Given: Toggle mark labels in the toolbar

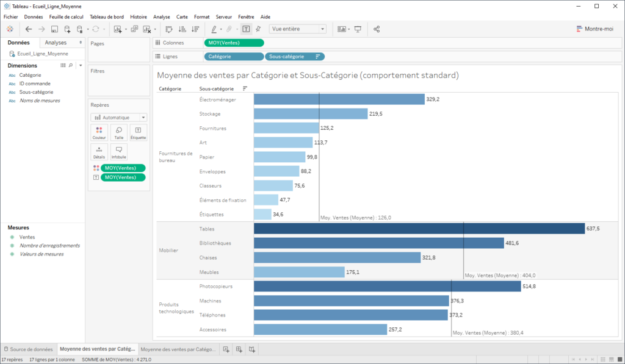Looking at the screenshot, I should pos(247,29).
